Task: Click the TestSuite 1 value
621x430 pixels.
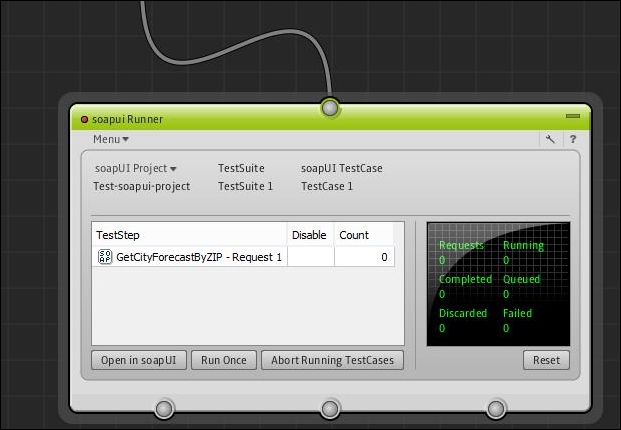Action: coord(246,186)
